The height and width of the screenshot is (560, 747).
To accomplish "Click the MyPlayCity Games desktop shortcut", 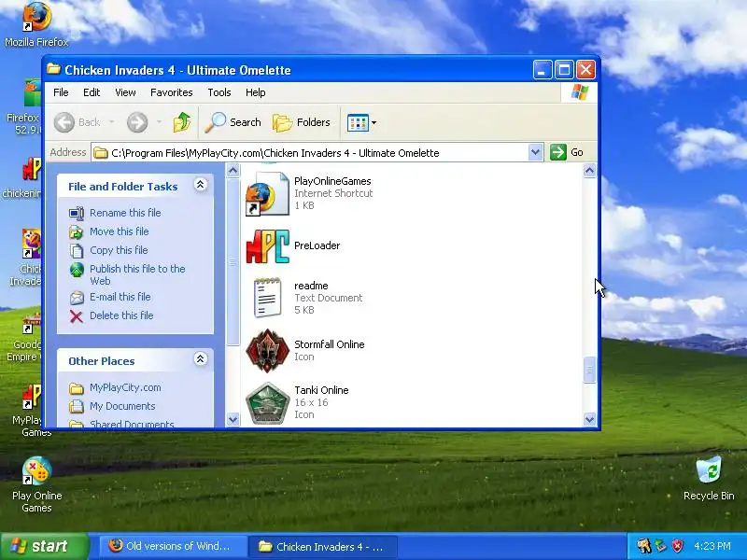I will pos(30,411).
